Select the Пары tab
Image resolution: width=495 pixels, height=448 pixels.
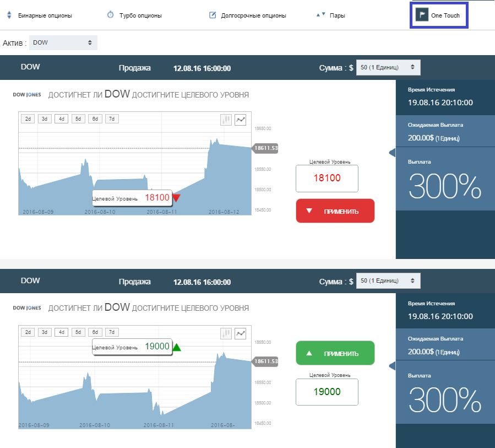(330, 15)
